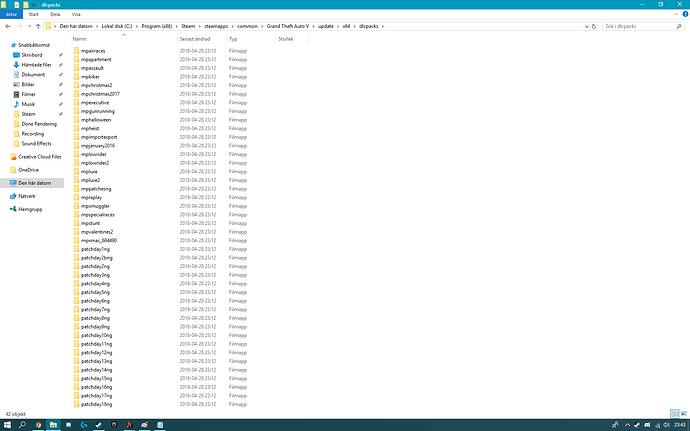Open 'Done Rendering' folder in sidebar

pos(39,124)
